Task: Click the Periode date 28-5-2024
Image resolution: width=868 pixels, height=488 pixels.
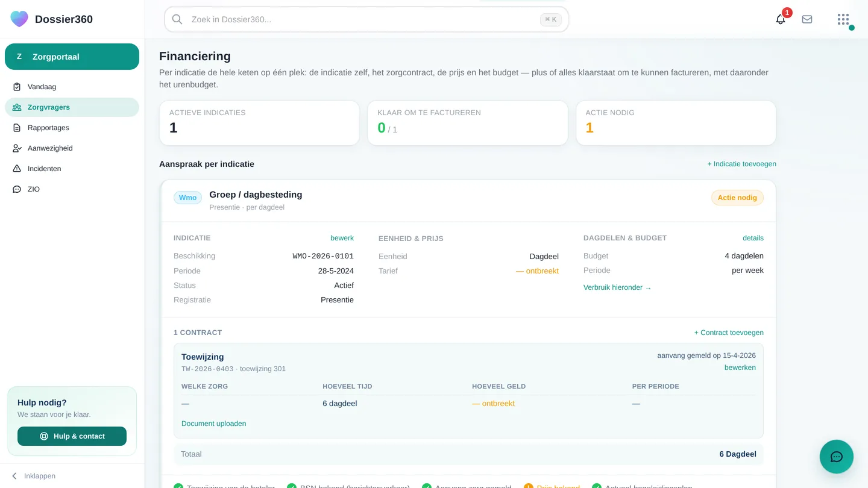Action: coord(336,271)
